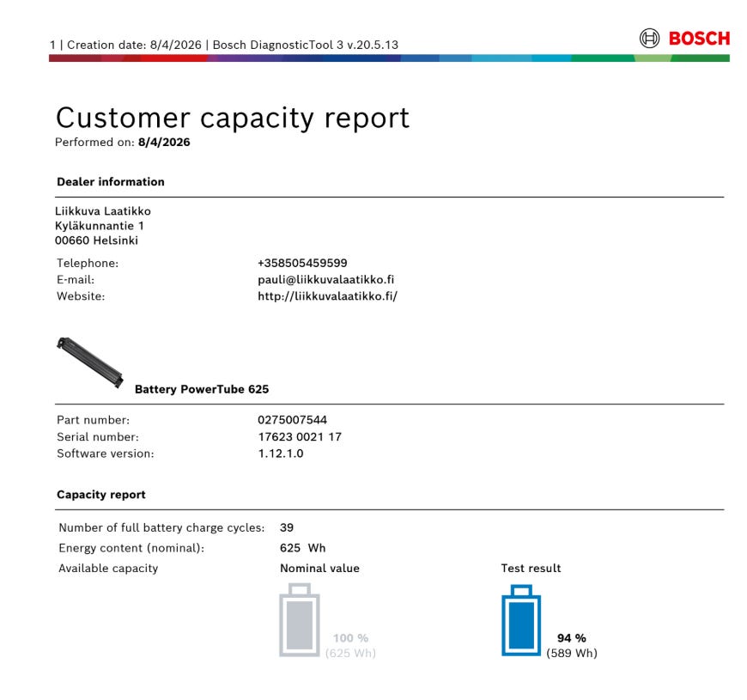Click the Telephone label
The width and height of the screenshot is (747, 700).
click(88, 263)
